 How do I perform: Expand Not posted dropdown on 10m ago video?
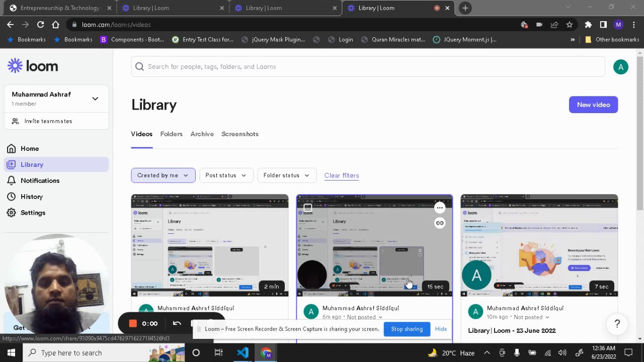coord(531,317)
